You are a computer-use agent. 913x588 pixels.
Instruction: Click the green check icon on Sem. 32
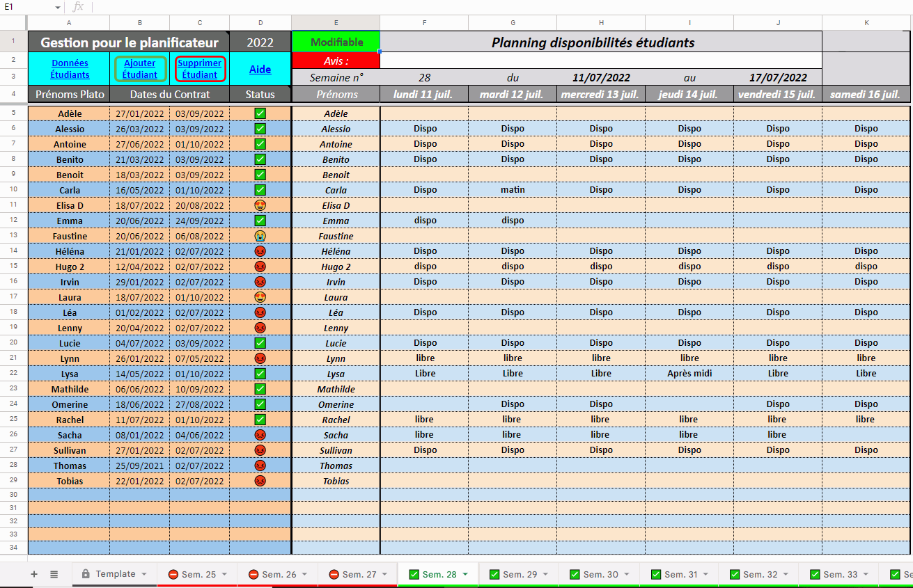tap(734, 575)
